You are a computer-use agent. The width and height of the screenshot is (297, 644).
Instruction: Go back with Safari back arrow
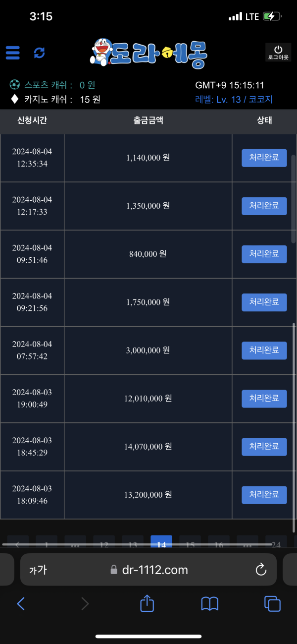(x=21, y=603)
